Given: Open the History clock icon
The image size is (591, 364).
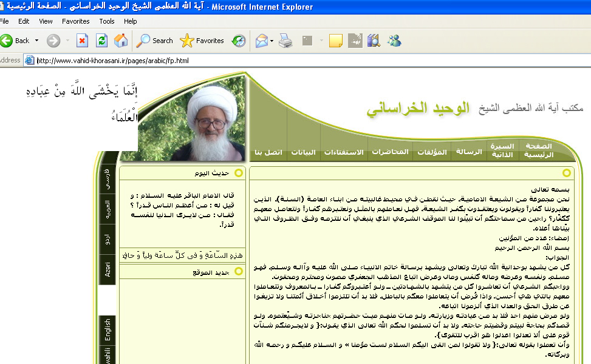Looking at the screenshot, I should coord(239,40).
